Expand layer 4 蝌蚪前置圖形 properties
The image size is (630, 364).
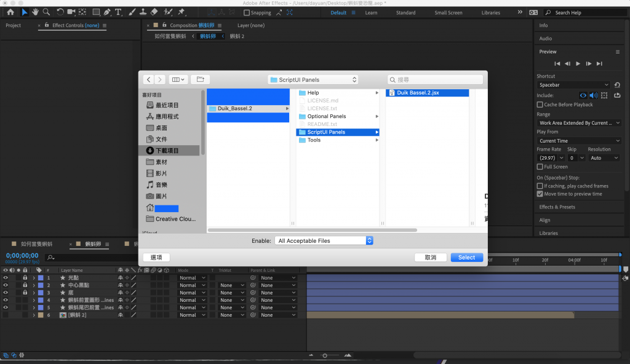click(x=34, y=300)
